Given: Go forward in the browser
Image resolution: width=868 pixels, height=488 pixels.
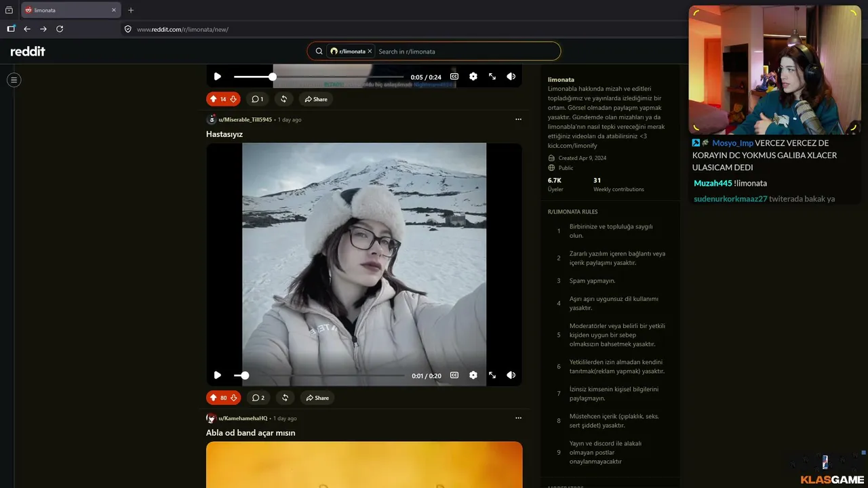Looking at the screenshot, I should pyautogui.click(x=43, y=29).
